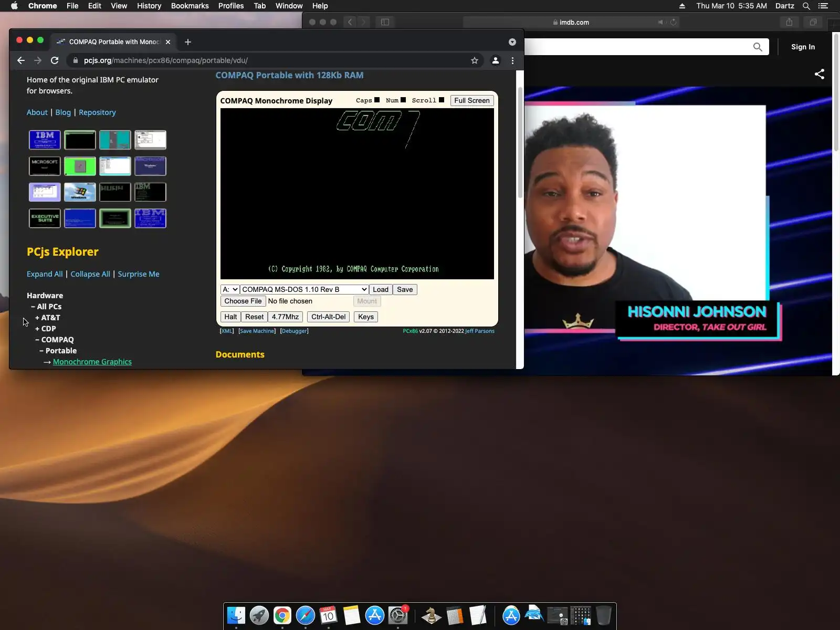Open Chrome's tab search dropdown arrow
840x630 pixels.
pyautogui.click(x=512, y=42)
